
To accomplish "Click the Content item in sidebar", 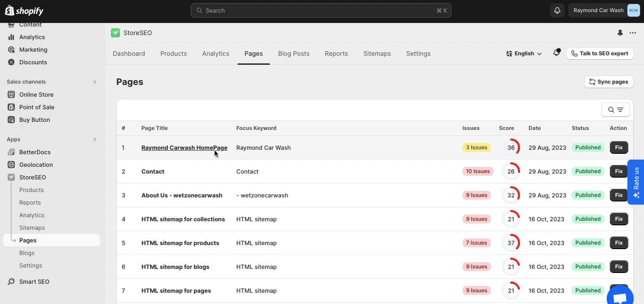I will point(31,25).
